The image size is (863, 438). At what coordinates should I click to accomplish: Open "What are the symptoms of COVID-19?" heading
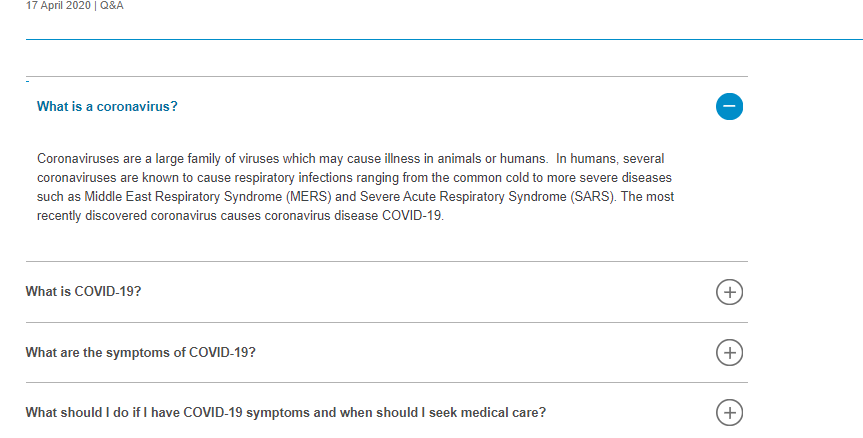click(140, 352)
